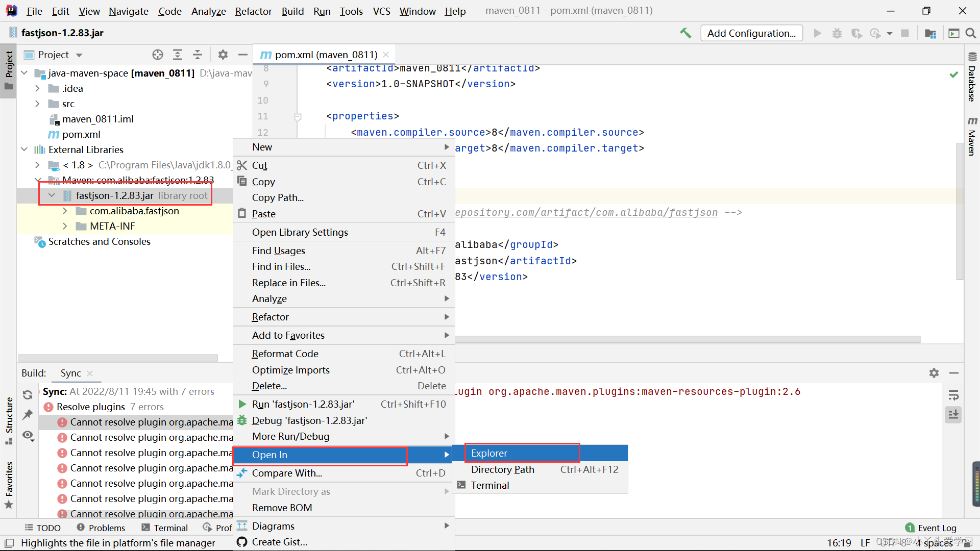Collapse the fastjson-1.2.83.jar node
This screenshot has width=980, height=551.
(x=52, y=195)
